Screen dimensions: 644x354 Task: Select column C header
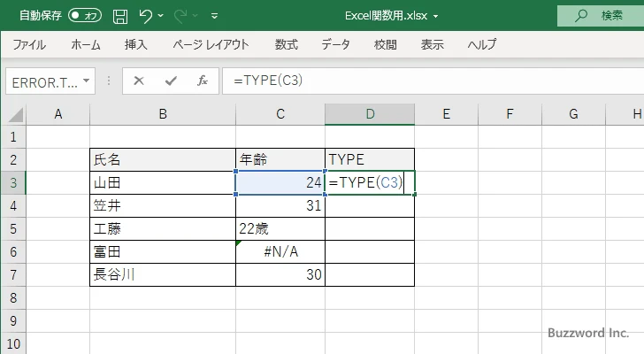point(280,114)
